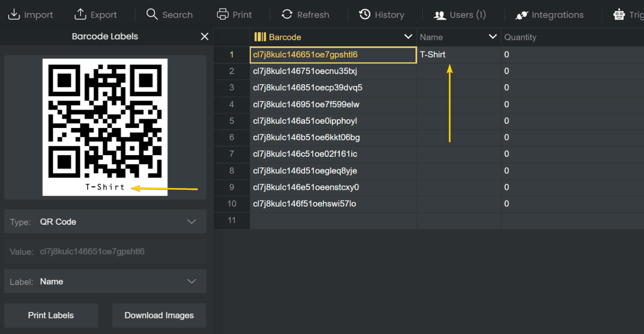Screen dimensions: 644x334
Task: Click the Triggers robot icon
Action: click(x=619, y=15)
